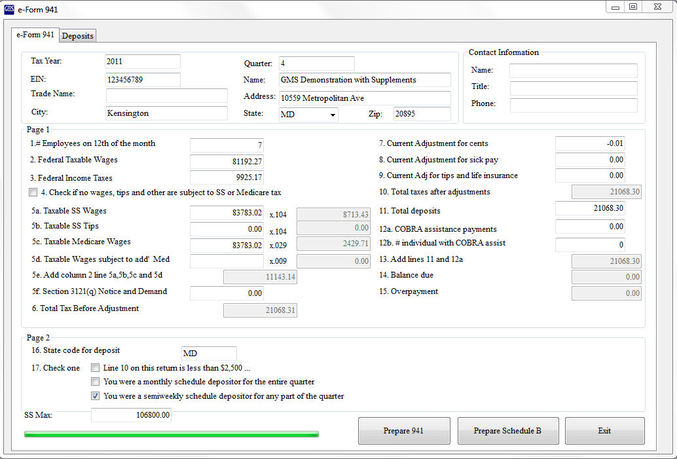Screen dimensions: 677x459
Task: Click the number of employees field
Action: point(227,146)
